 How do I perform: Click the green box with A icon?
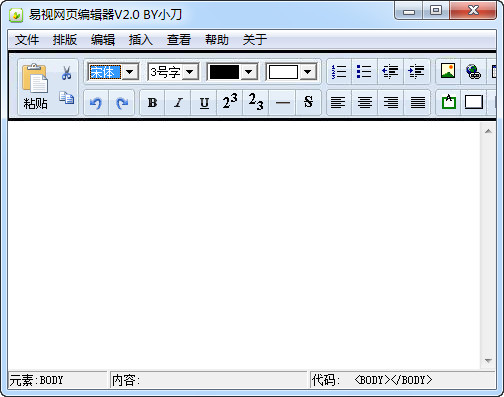coord(449,102)
